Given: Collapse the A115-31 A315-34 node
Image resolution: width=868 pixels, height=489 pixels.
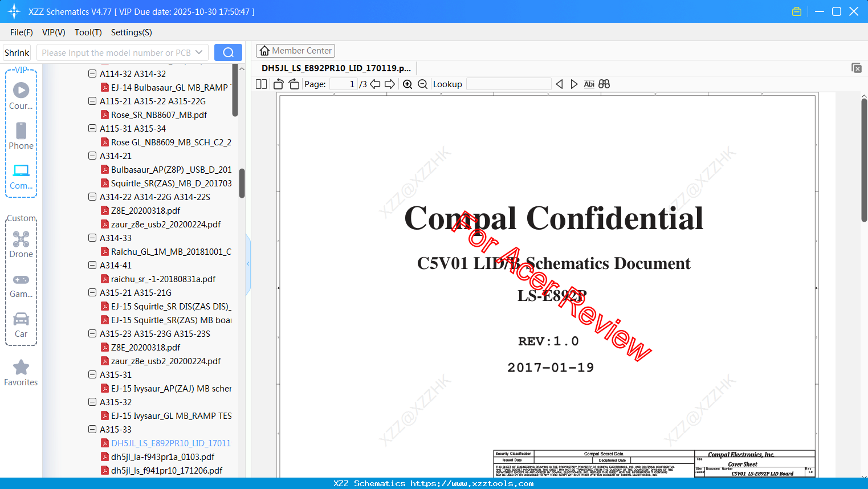Looking at the screenshot, I should (92, 128).
